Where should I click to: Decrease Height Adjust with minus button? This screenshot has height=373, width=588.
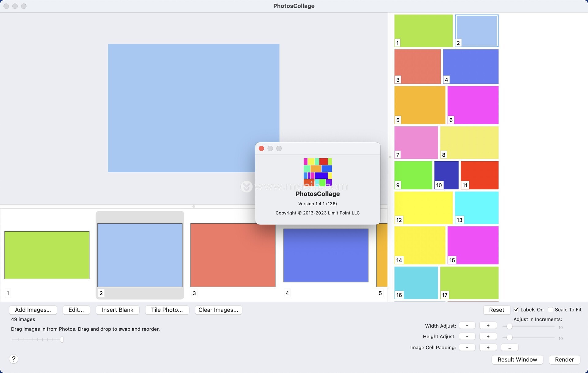(467, 337)
